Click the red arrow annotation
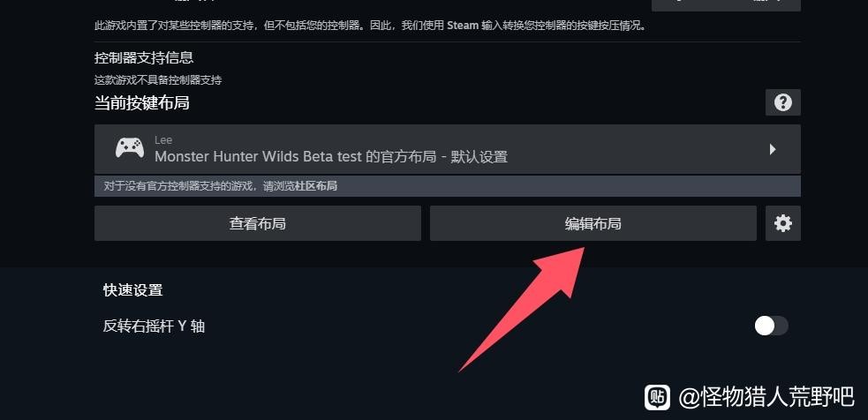 (522, 310)
